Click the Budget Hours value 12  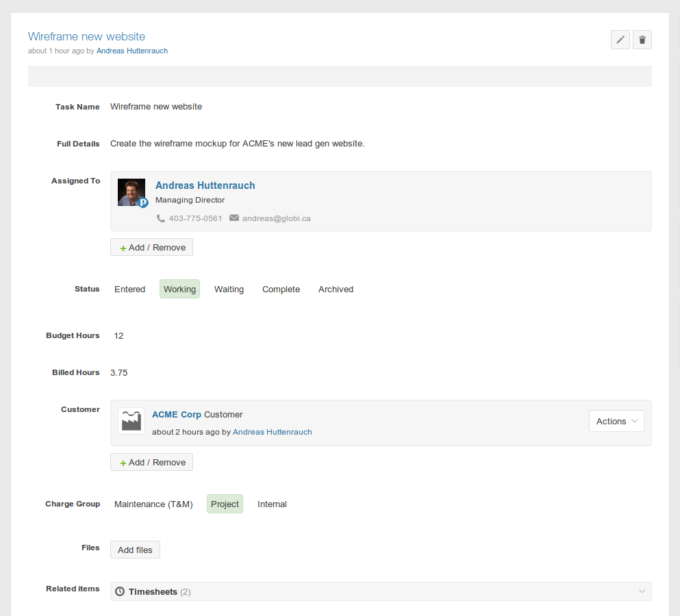tap(119, 336)
